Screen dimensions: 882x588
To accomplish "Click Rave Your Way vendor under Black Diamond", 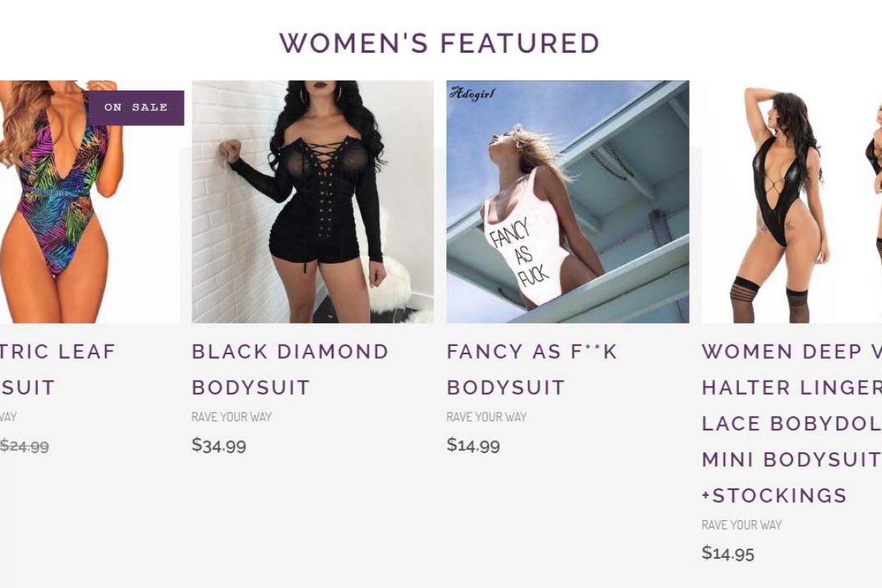I will tap(231, 417).
